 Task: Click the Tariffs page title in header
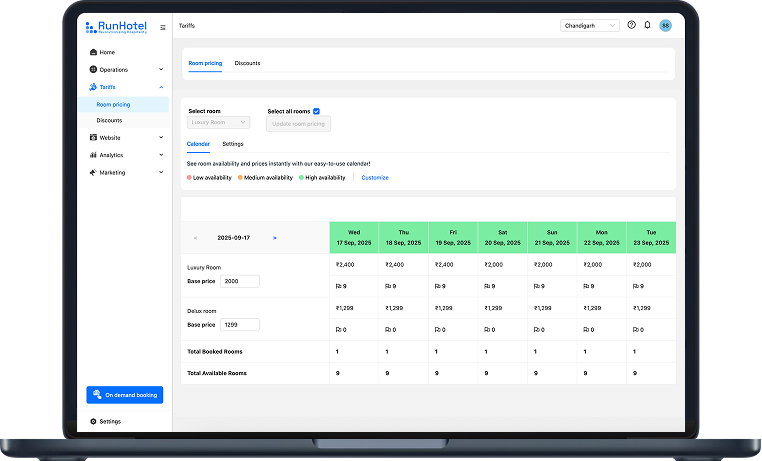(187, 26)
